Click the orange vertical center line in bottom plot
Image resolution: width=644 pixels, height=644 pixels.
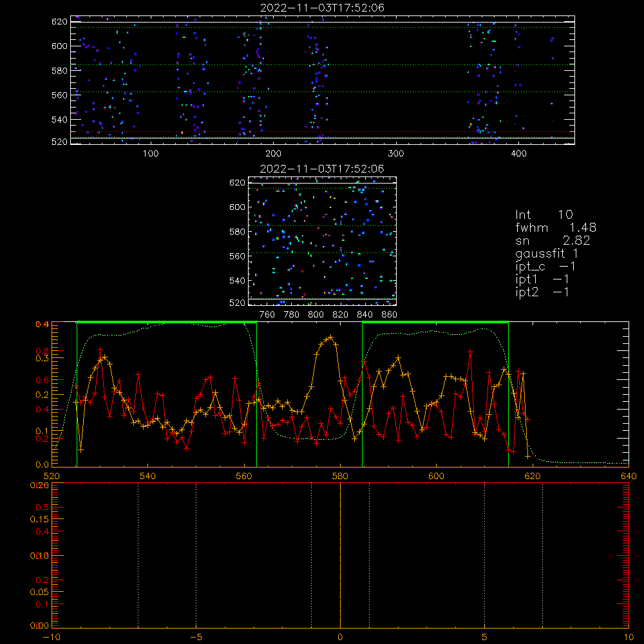pos(340,555)
